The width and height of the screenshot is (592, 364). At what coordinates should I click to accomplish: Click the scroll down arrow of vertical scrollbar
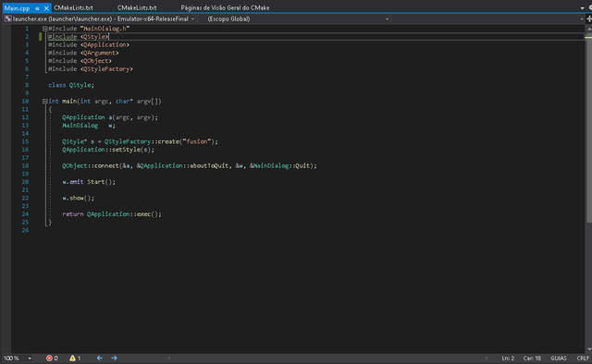[588, 349]
